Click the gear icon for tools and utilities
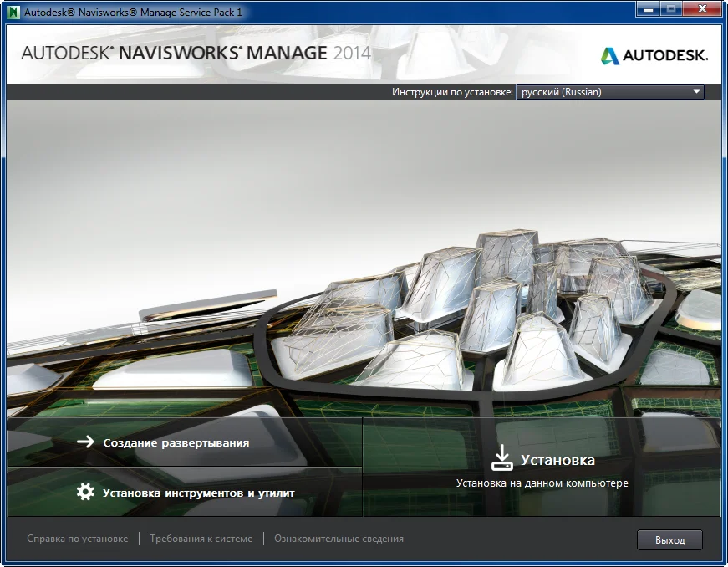This screenshot has width=728, height=567. 85,492
